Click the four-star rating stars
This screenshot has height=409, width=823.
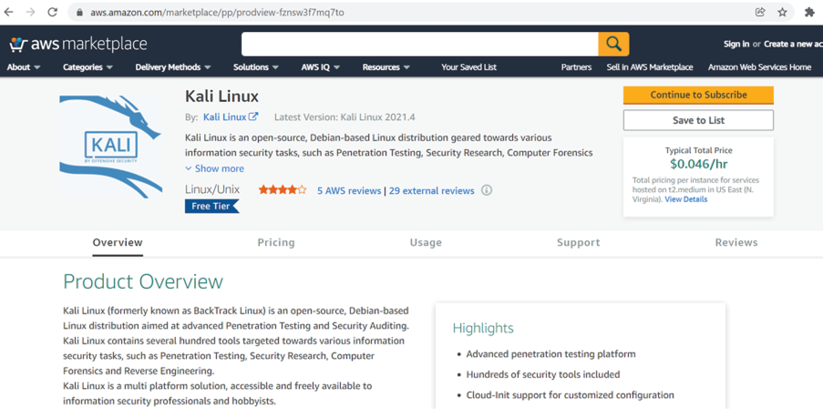(x=282, y=190)
